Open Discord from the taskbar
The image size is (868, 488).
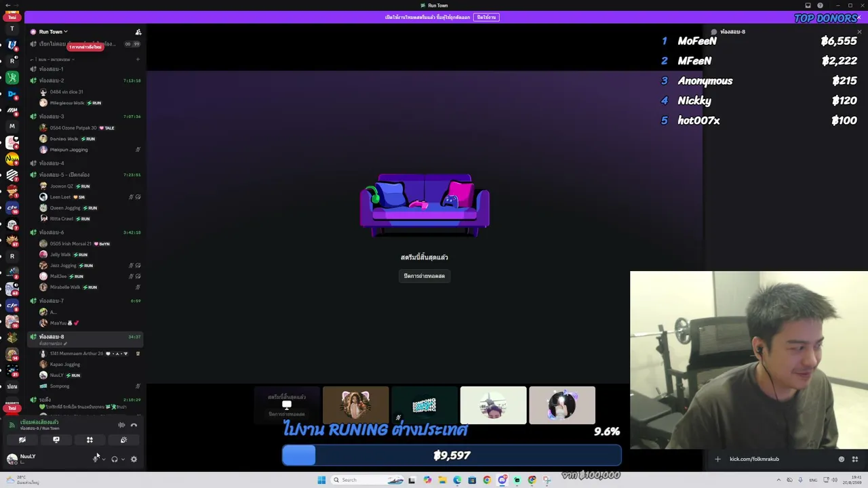[x=502, y=480]
